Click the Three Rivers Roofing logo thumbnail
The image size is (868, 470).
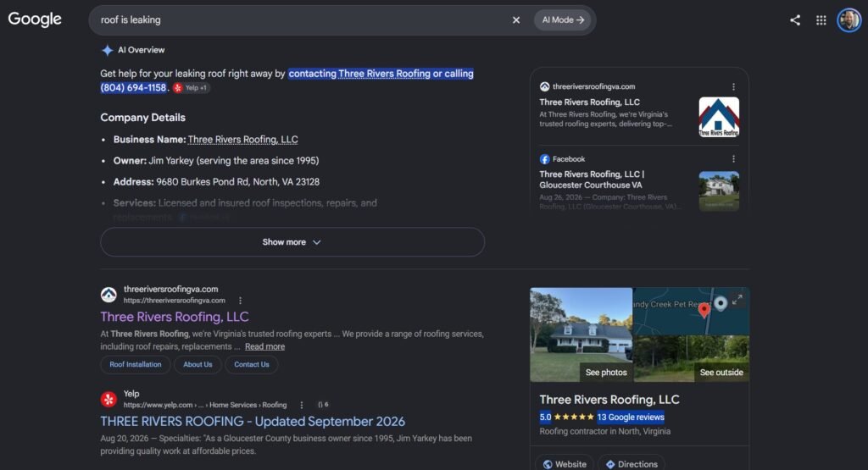tap(719, 117)
